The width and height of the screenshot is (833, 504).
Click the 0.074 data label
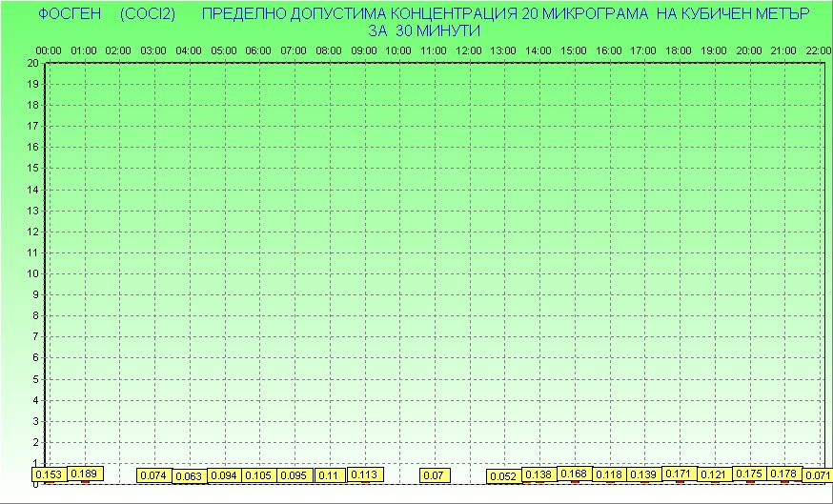153,475
